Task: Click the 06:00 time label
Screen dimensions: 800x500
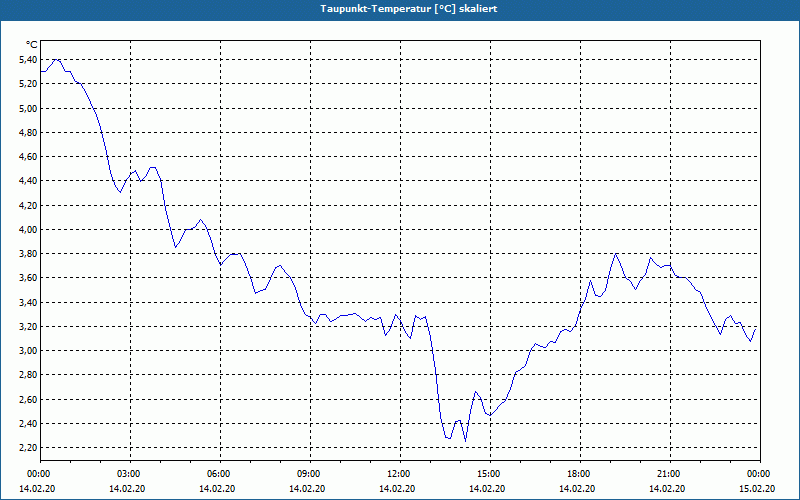Action: click(220, 474)
